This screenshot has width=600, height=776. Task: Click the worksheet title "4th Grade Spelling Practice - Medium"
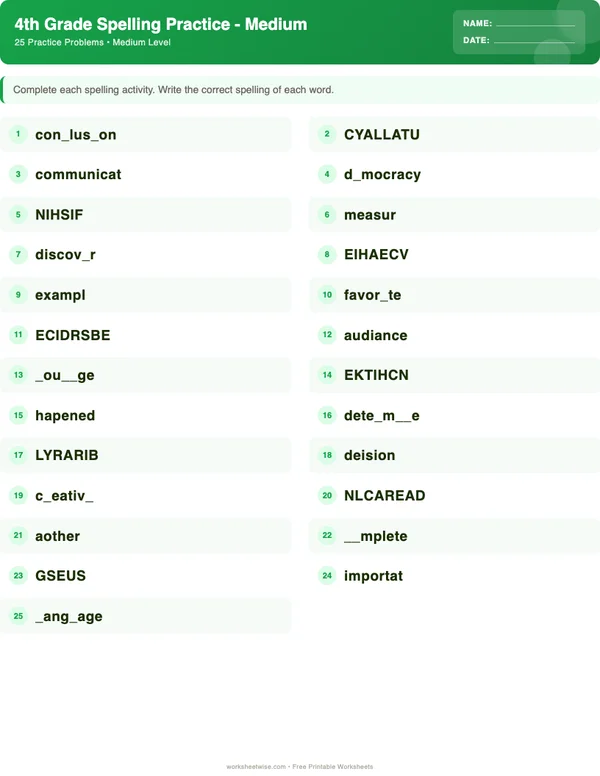pos(161,24)
